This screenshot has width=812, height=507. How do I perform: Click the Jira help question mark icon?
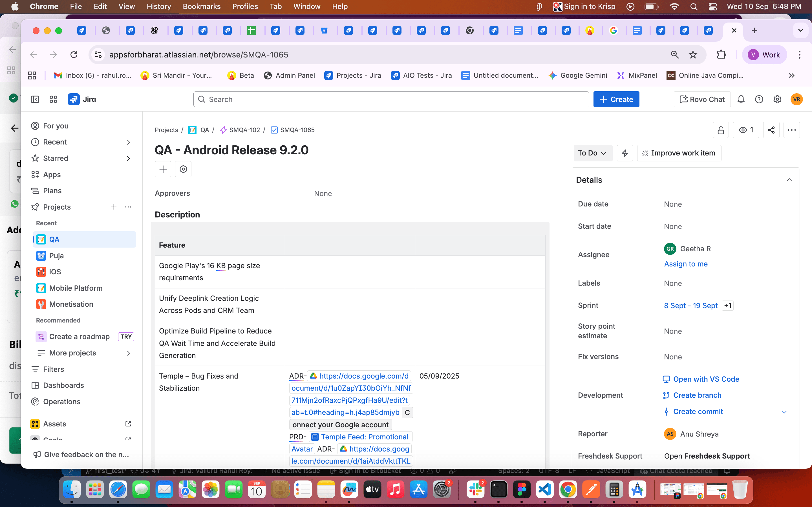759,99
